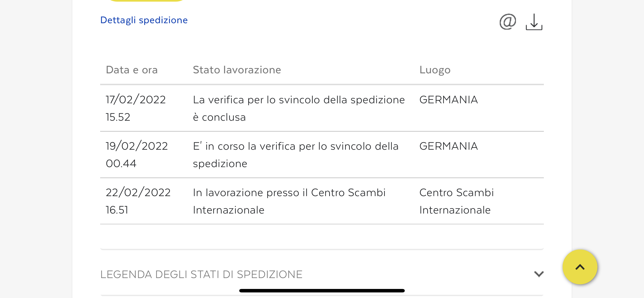Click 'In lavorazione presso il Centro Scambi' status
Screen dimensions: 644x298
(x=289, y=201)
